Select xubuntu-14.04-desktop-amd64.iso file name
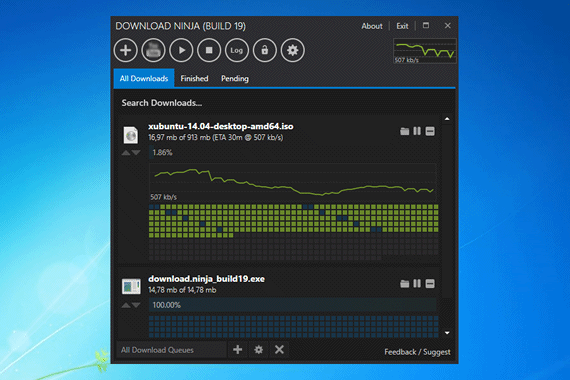Screen dimensions: 570x380 point(221,126)
